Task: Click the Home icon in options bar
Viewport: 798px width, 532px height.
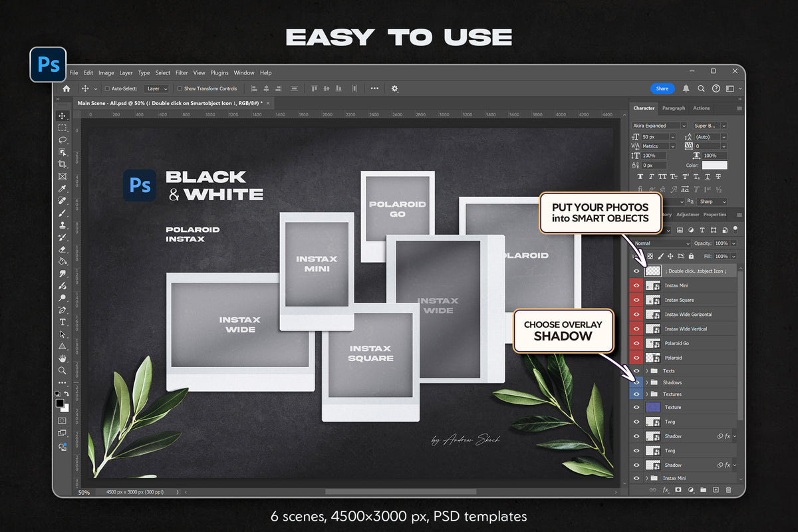Action: click(66, 88)
